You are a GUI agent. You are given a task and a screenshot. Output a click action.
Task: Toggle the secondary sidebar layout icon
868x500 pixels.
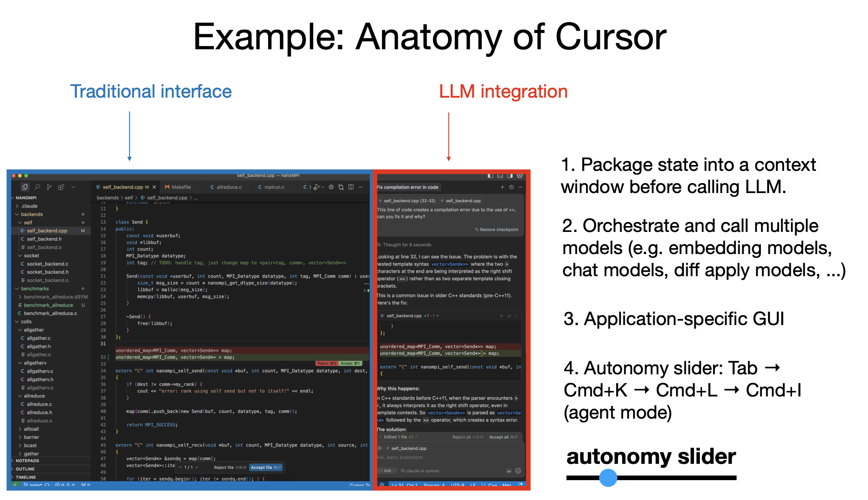click(510, 175)
